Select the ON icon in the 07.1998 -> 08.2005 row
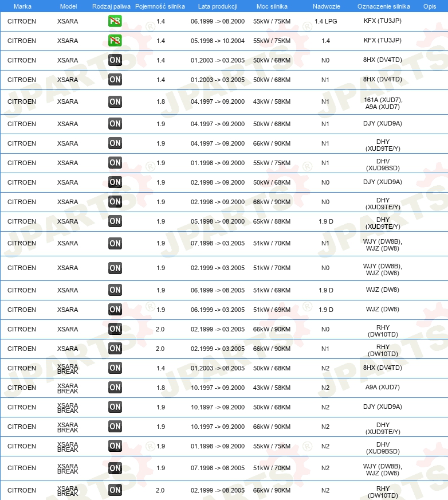448x500 pixels. [x=115, y=468]
